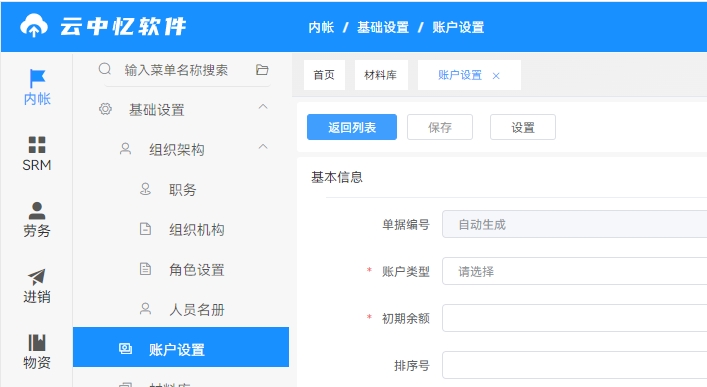Click 内帐 in the breadcrumb
The width and height of the screenshot is (707, 387).
click(x=321, y=27)
